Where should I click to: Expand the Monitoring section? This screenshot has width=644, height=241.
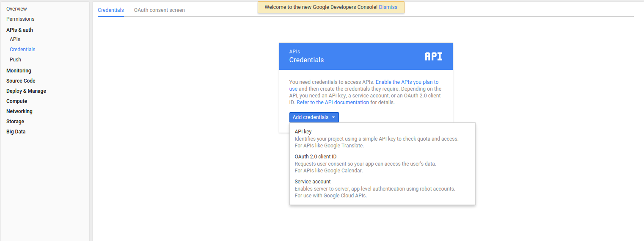19,71
